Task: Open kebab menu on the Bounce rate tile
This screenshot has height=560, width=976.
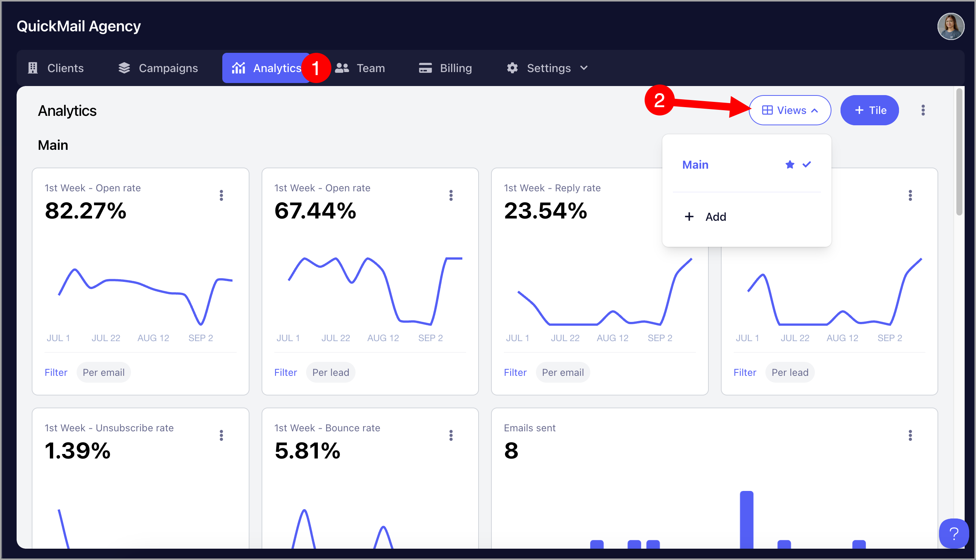Action: (x=451, y=435)
